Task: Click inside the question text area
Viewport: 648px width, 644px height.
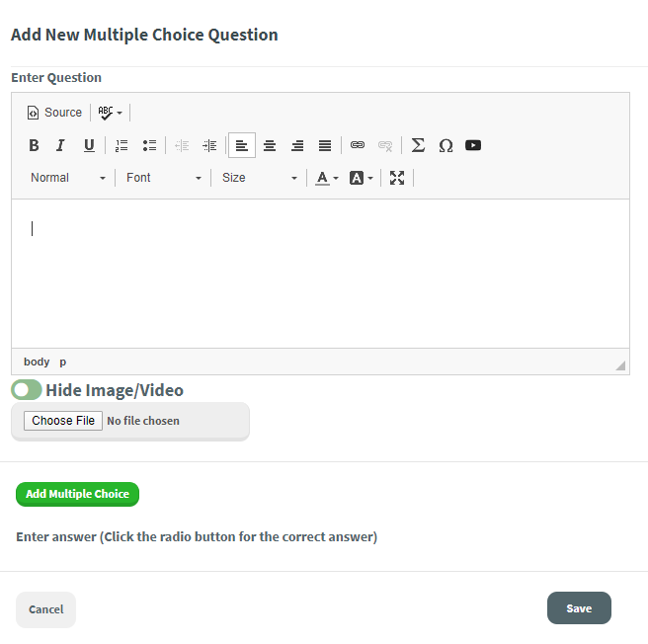Action: (320, 273)
